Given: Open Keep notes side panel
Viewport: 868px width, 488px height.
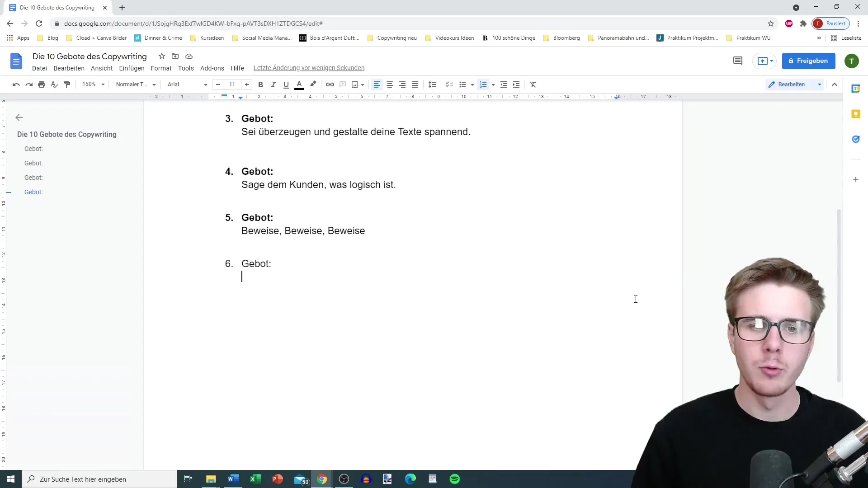Looking at the screenshot, I should pos(855,114).
